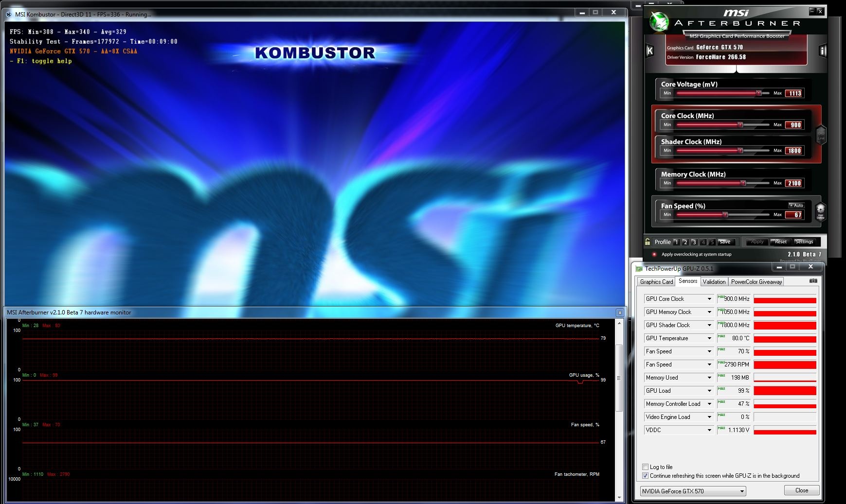Click the GPU Temperature 80.0 °C reading
846x504 pixels.
click(x=734, y=338)
